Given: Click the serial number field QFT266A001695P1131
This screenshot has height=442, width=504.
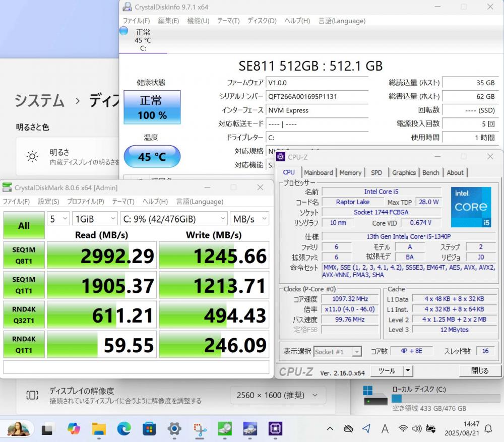Looking at the screenshot, I should (317, 96).
